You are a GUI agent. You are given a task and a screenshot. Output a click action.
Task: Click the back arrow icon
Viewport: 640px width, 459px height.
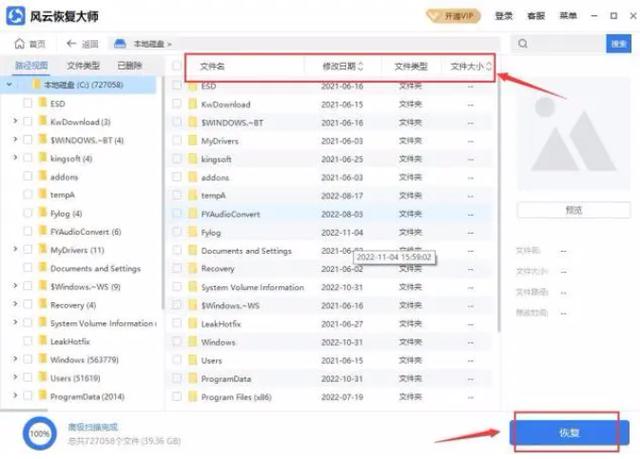click(71, 44)
